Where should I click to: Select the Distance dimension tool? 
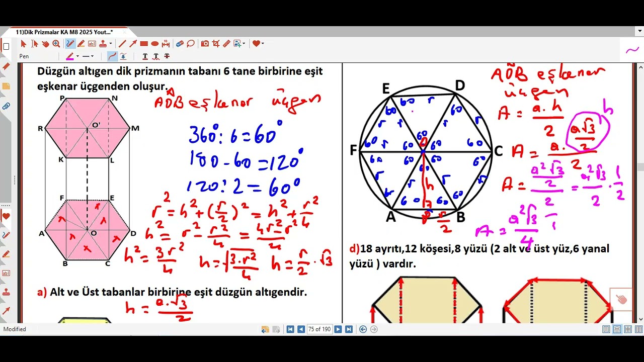166,44
